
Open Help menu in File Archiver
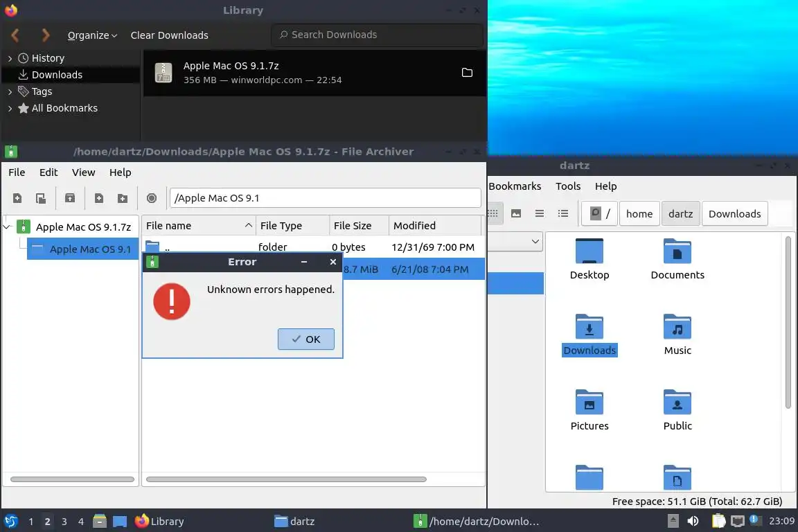120,172
